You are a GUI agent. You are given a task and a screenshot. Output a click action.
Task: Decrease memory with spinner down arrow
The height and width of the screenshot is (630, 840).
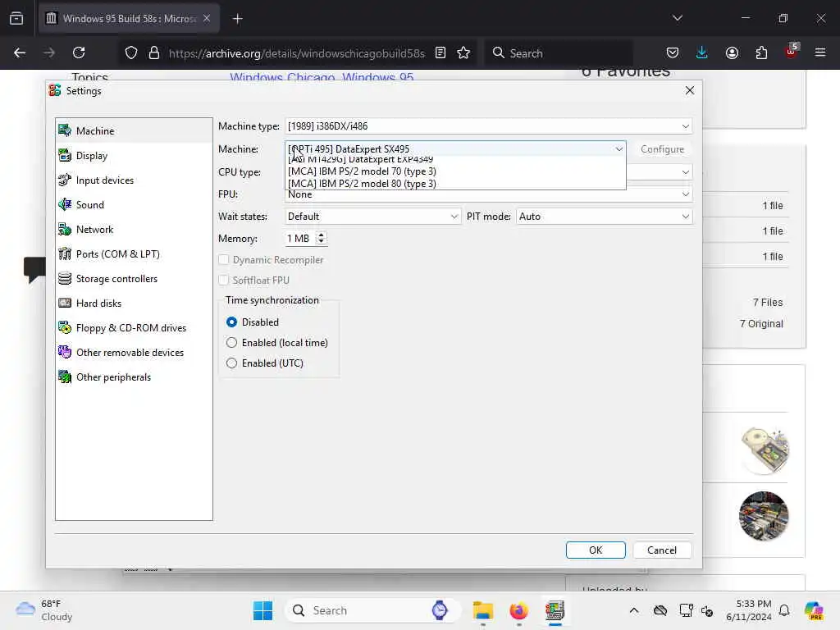[x=321, y=242]
